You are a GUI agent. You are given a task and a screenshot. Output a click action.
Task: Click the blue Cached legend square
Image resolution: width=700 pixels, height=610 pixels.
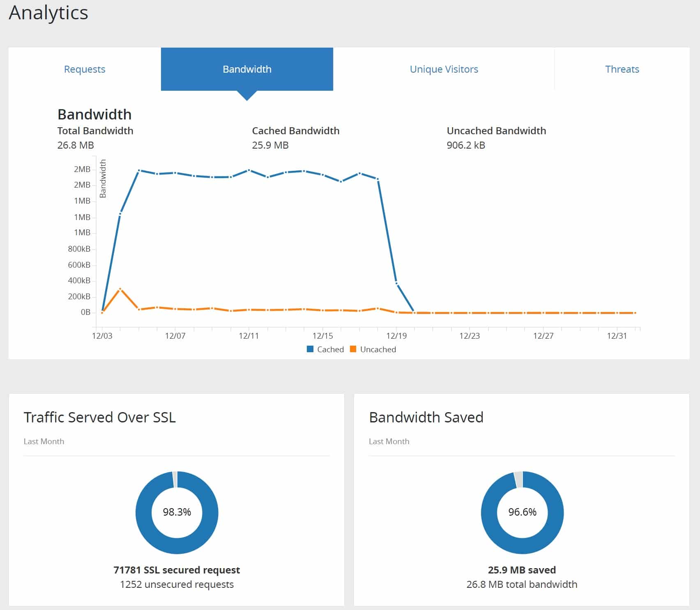point(310,349)
